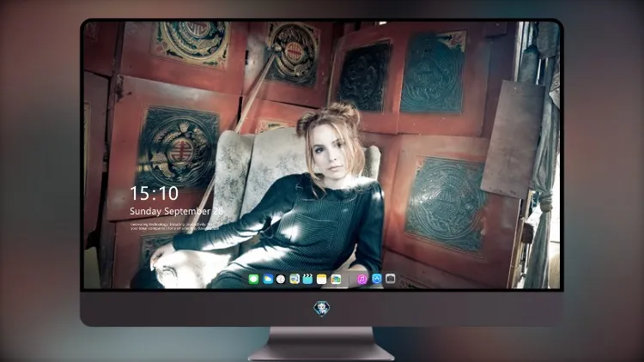Open the green Messages app in dock
The height and width of the screenshot is (362, 644).
(253, 279)
